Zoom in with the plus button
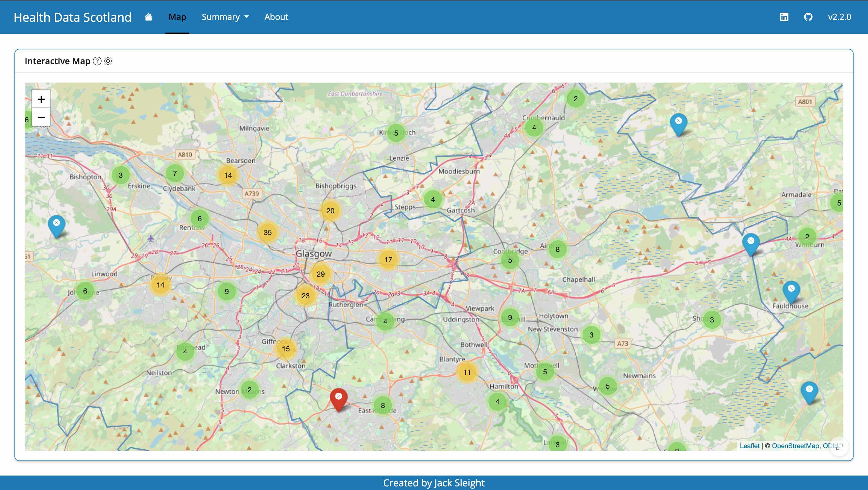This screenshot has height=490, width=868. click(x=41, y=99)
